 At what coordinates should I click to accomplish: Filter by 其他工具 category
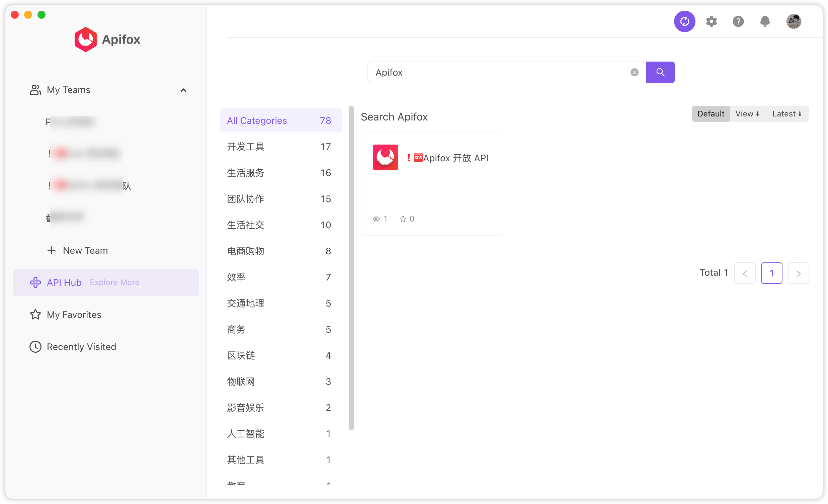(x=280, y=460)
